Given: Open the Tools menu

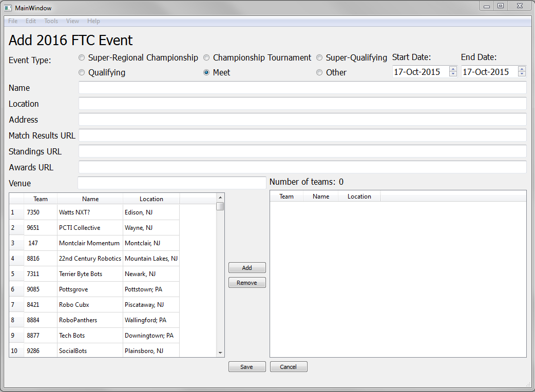Looking at the screenshot, I should point(51,21).
